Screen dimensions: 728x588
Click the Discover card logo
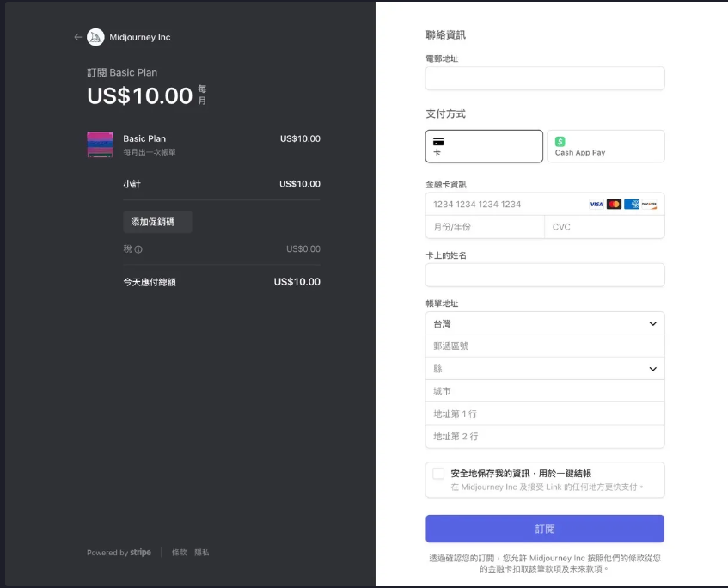point(649,205)
